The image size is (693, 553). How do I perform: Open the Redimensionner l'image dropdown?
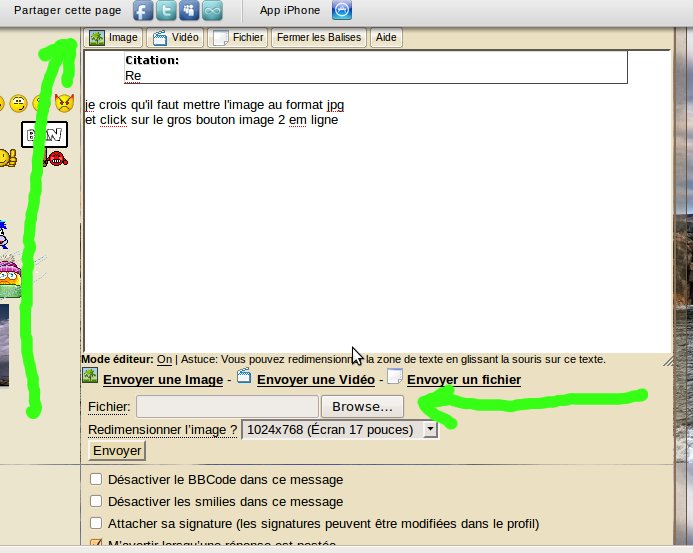340,429
